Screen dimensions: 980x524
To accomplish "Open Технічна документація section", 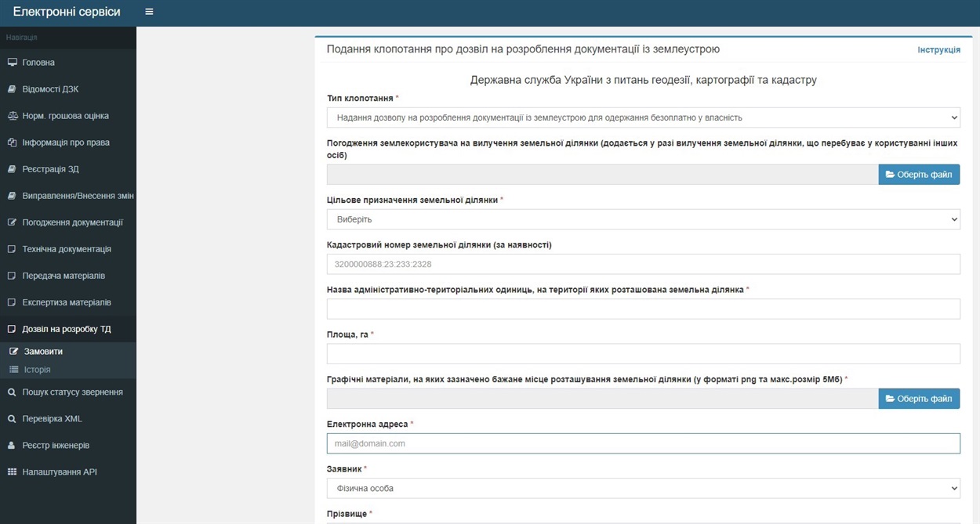I will point(68,249).
